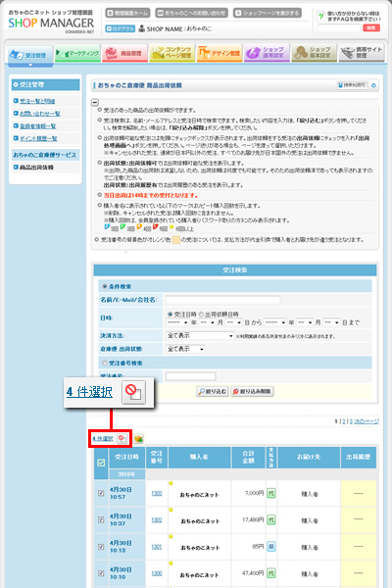Select the 受注番号検索 radio button
Screen dimensions: 392x588
(x=105, y=363)
